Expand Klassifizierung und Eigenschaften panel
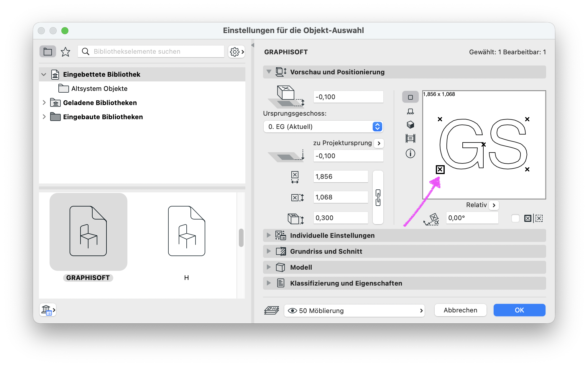This screenshot has width=588, height=367. point(269,283)
